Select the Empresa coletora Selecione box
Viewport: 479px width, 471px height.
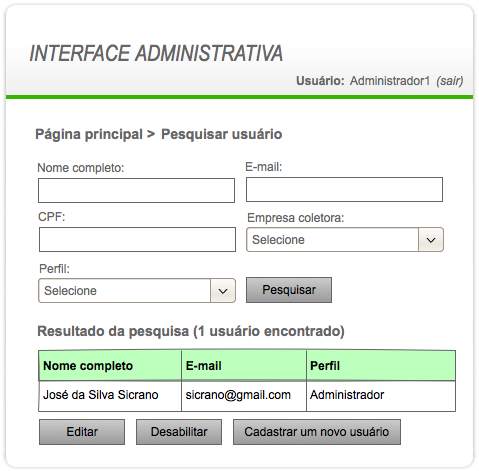click(x=345, y=240)
